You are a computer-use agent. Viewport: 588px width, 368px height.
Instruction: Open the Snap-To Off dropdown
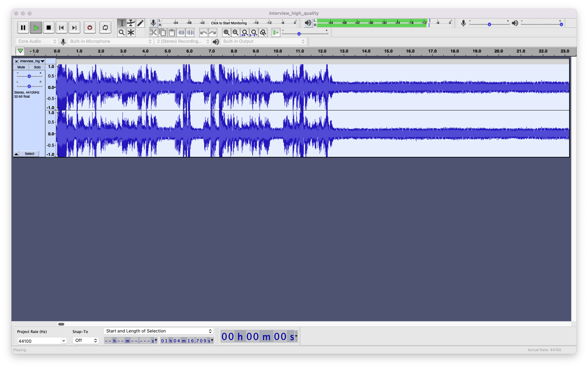pyautogui.click(x=86, y=341)
